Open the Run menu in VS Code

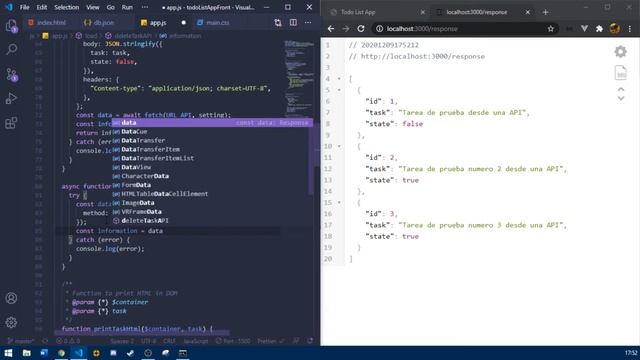click(x=127, y=7)
